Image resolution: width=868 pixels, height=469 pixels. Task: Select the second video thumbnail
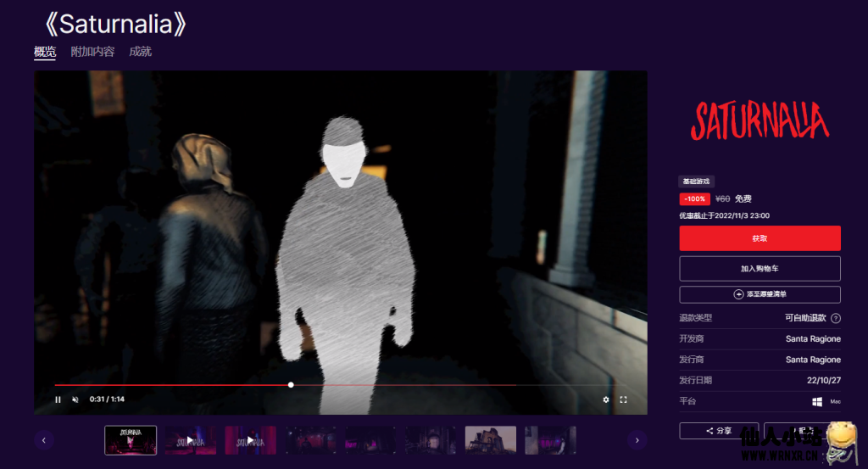click(x=190, y=440)
